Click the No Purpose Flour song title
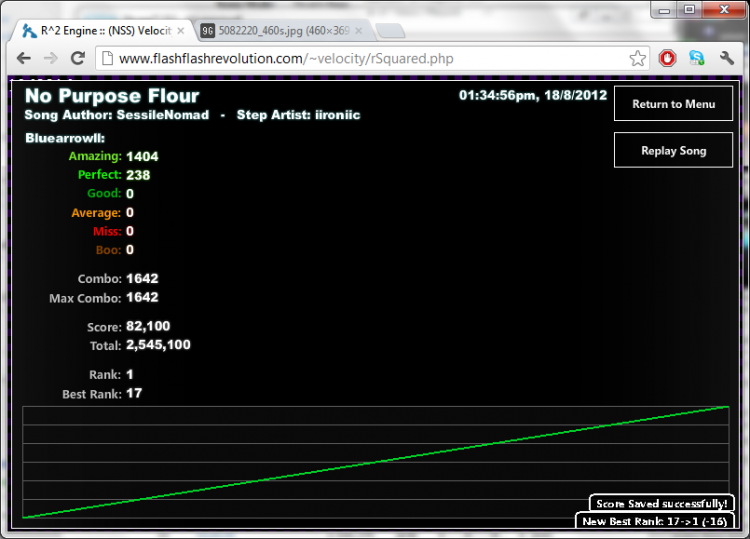This screenshot has height=539, width=750. 112,96
